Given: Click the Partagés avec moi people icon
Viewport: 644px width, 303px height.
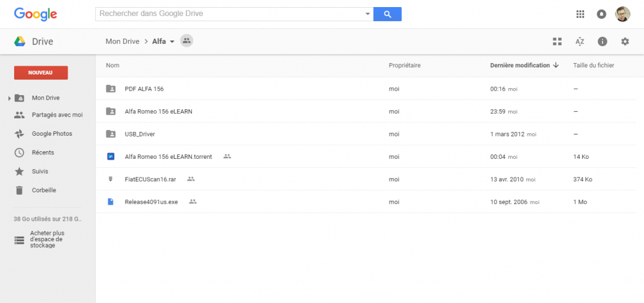Looking at the screenshot, I should 19,115.
